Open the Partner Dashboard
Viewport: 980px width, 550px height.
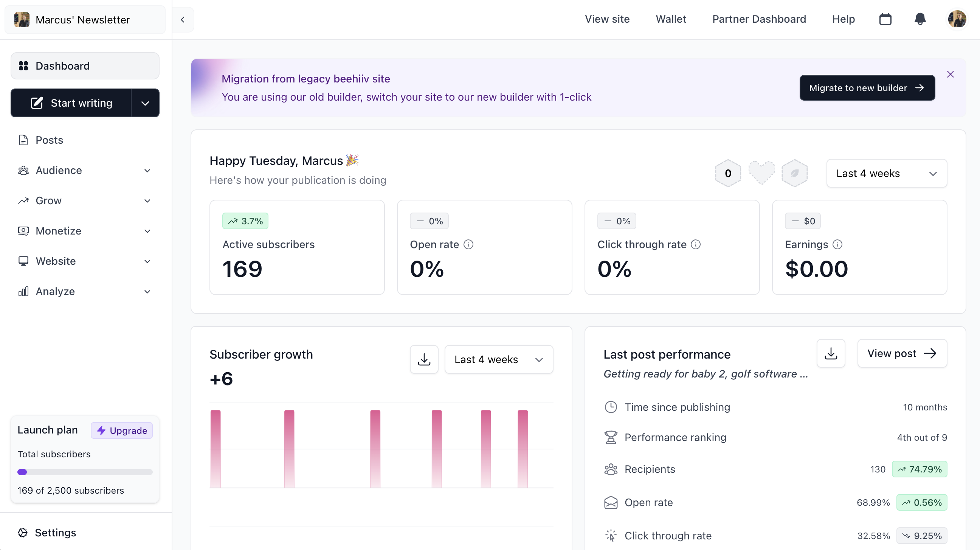tap(759, 19)
